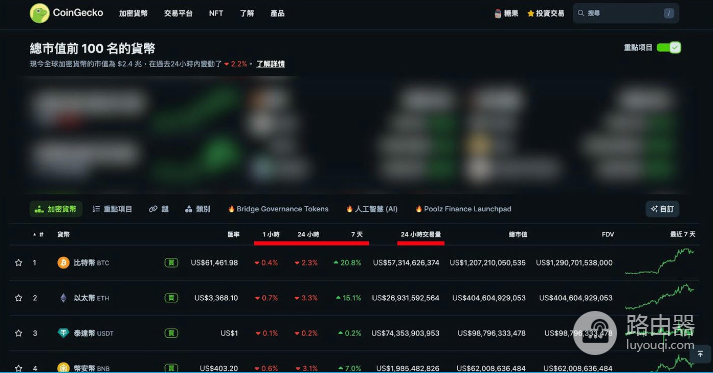The image size is (713, 373).
Task: Open the 了解 top menu
Action: tap(247, 13)
